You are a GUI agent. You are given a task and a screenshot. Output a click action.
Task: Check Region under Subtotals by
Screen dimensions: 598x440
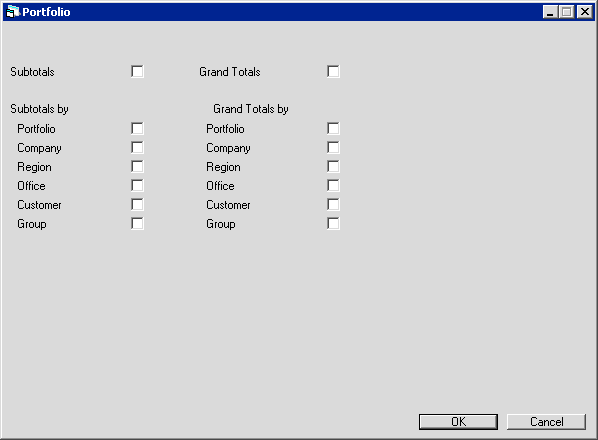[x=137, y=167]
